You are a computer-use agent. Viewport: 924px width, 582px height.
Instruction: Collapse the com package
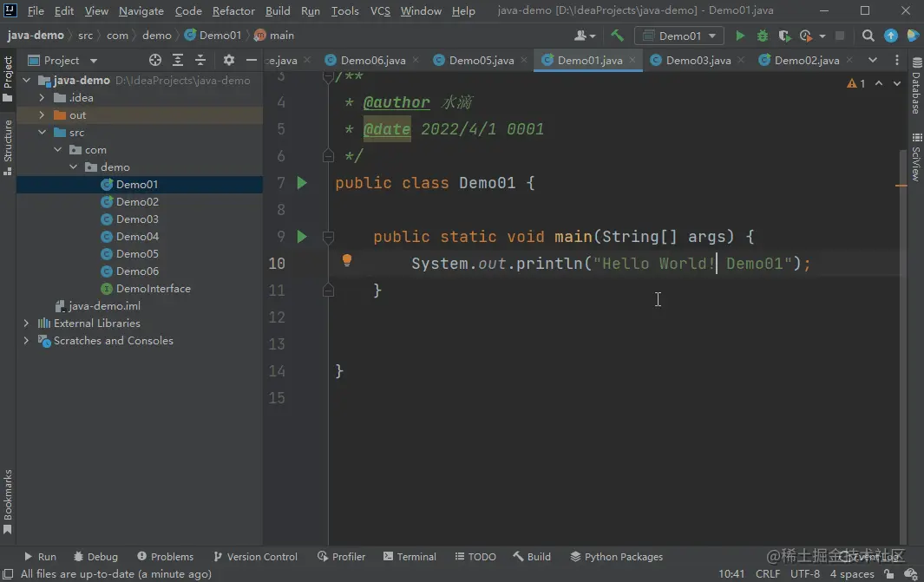(58, 150)
